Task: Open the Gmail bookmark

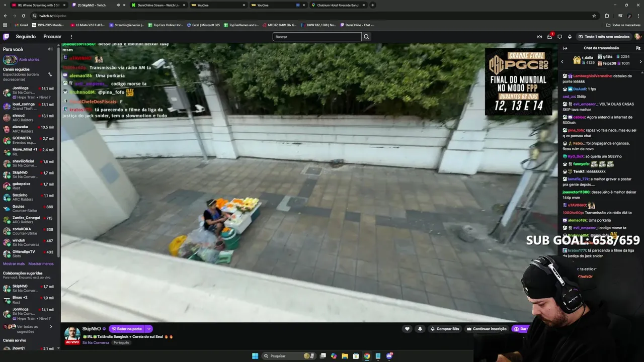Action: click(x=21, y=25)
